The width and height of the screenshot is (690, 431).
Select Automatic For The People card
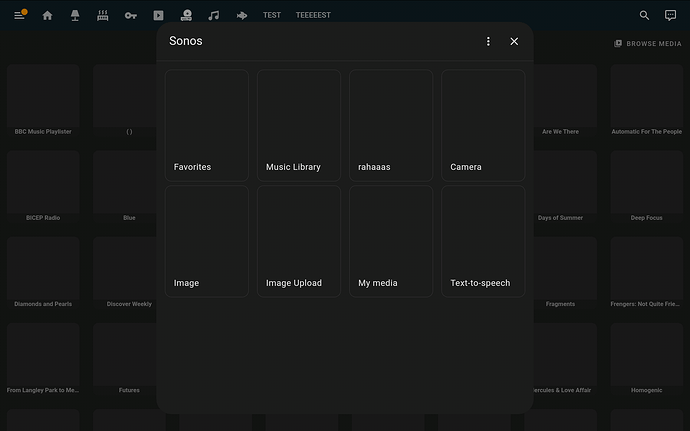[x=646, y=100]
